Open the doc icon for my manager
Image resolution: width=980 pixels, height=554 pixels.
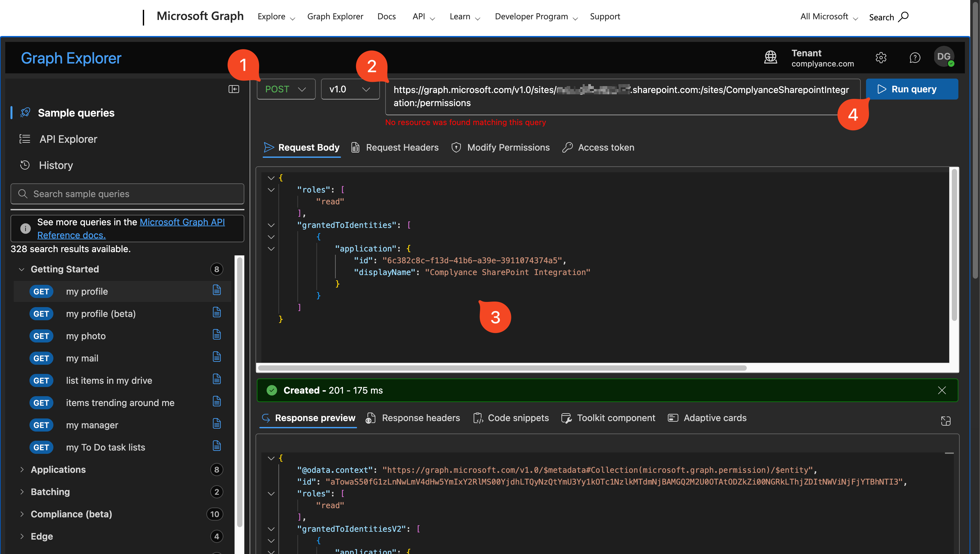tap(217, 424)
